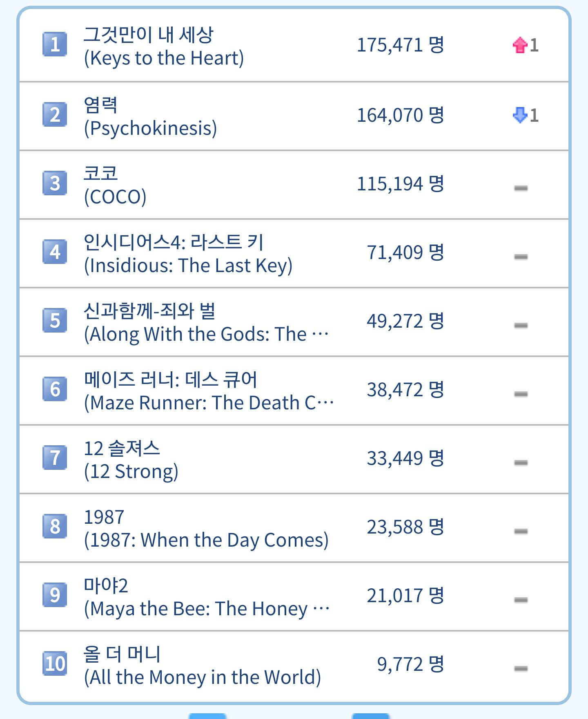
Task: Select the COCO movie title
Action: pyautogui.click(x=115, y=185)
